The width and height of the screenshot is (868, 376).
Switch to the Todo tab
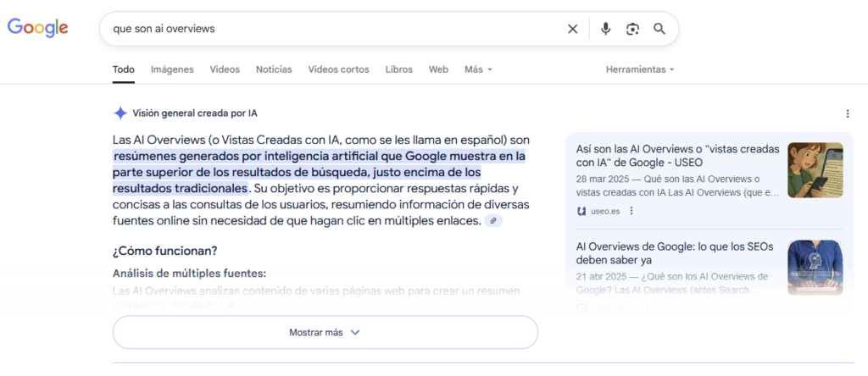(x=124, y=69)
